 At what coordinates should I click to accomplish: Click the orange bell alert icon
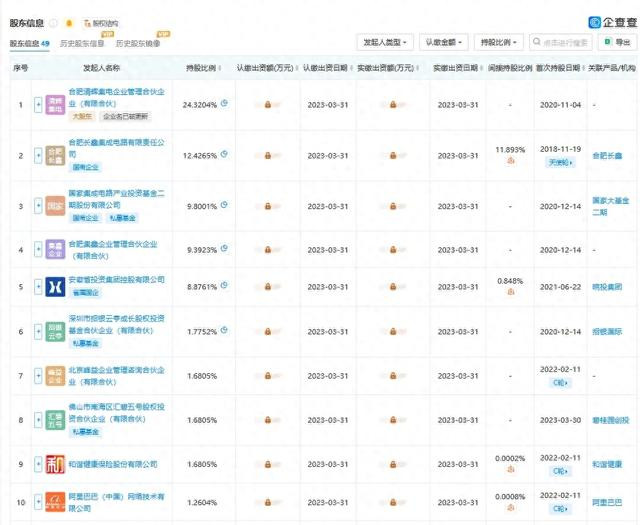(x=69, y=23)
